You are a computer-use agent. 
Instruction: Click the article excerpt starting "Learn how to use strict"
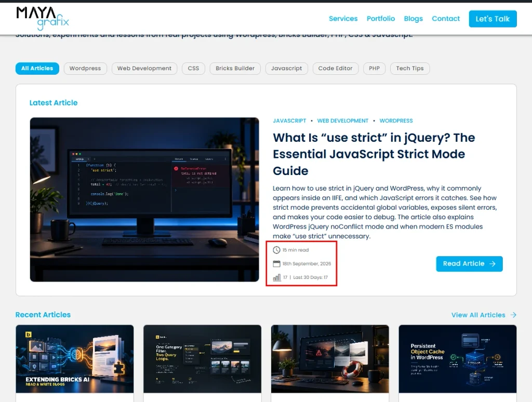(x=385, y=212)
